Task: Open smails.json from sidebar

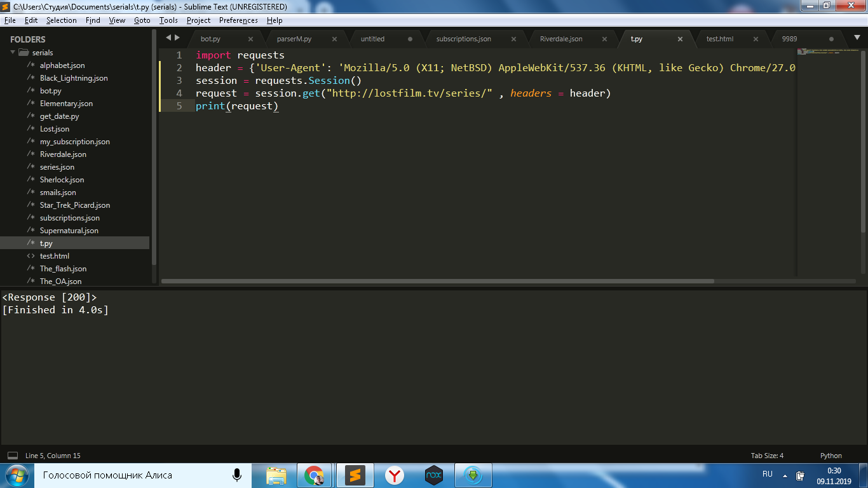Action: [x=58, y=193]
